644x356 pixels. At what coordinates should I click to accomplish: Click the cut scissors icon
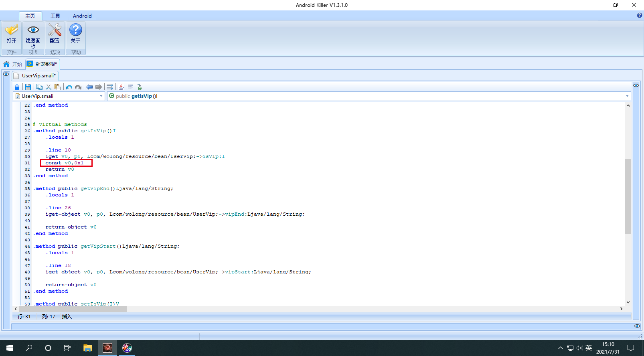click(49, 87)
